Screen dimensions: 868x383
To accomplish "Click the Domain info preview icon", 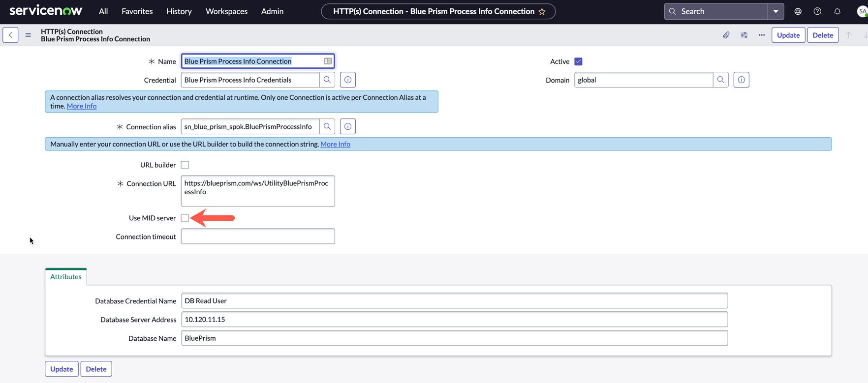I will [742, 80].
